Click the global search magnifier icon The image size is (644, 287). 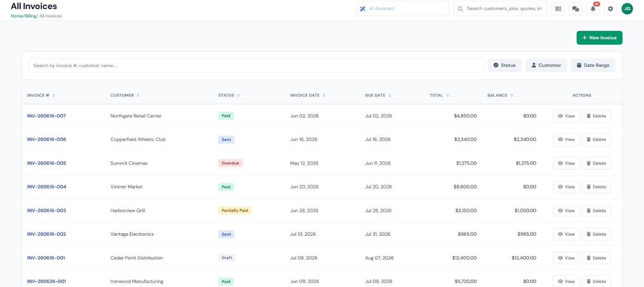pyautogui.click(x=460, y=9)
